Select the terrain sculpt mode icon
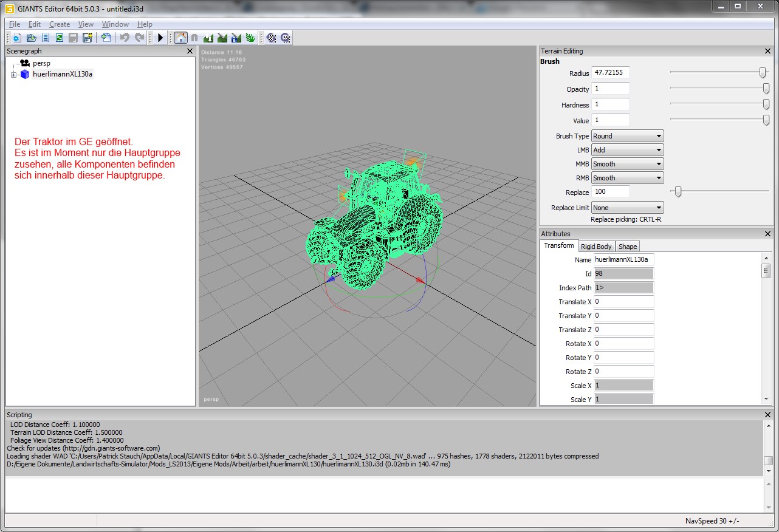 (208, 38)
